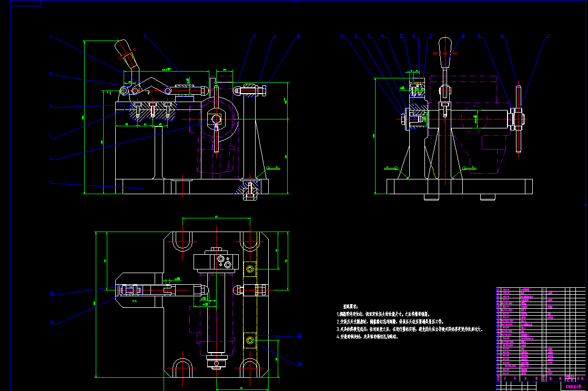Select part balloon number 10
This screenshot has width=588, height=391.
[x=298, y=36]
